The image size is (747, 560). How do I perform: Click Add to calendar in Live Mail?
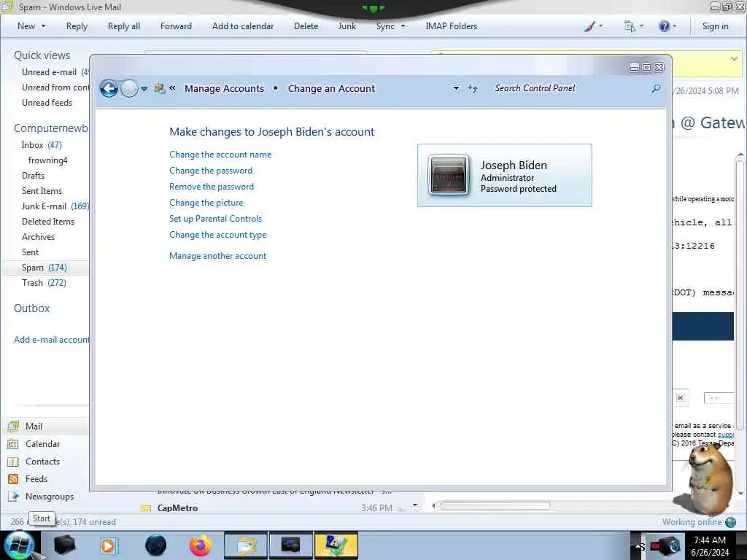pos(243,26)
